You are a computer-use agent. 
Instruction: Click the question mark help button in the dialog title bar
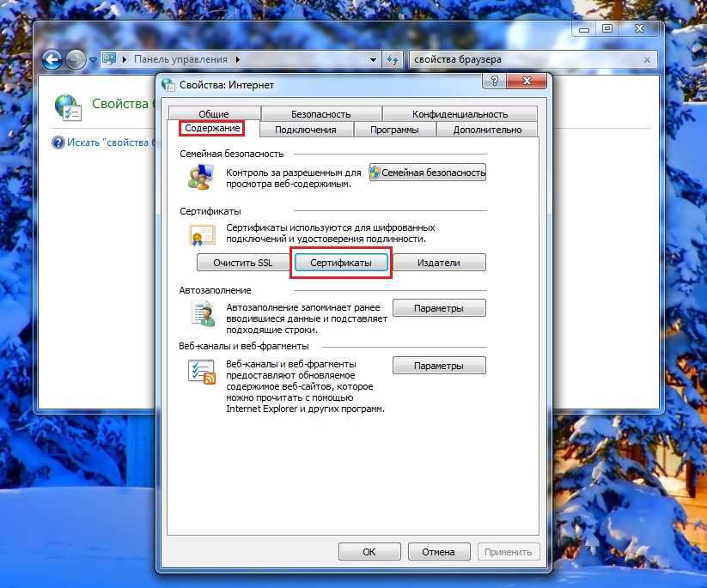pyautogui.click(x=494, y=82)
